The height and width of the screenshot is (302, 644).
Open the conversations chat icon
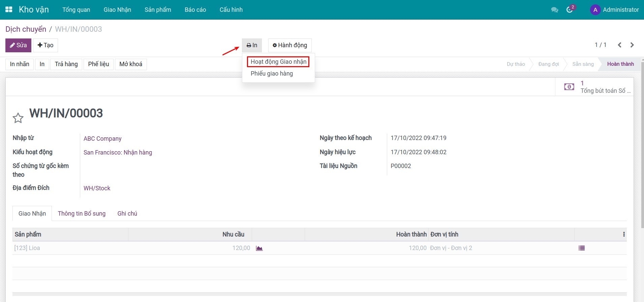pos(554,10)
